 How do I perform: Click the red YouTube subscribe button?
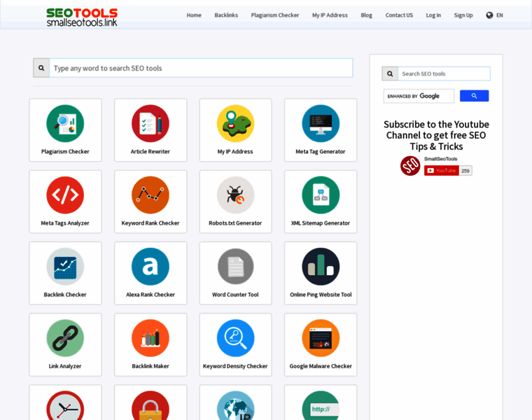(442, 170)
